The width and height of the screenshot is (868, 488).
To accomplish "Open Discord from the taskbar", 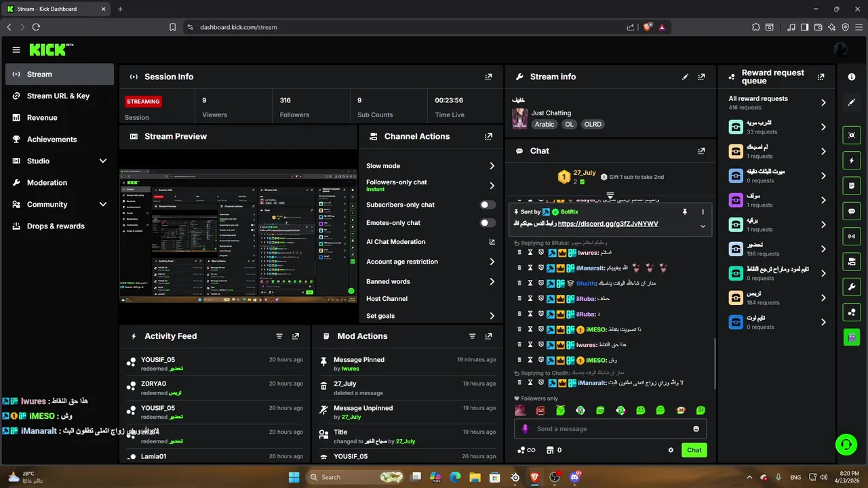I will [575, 477].
